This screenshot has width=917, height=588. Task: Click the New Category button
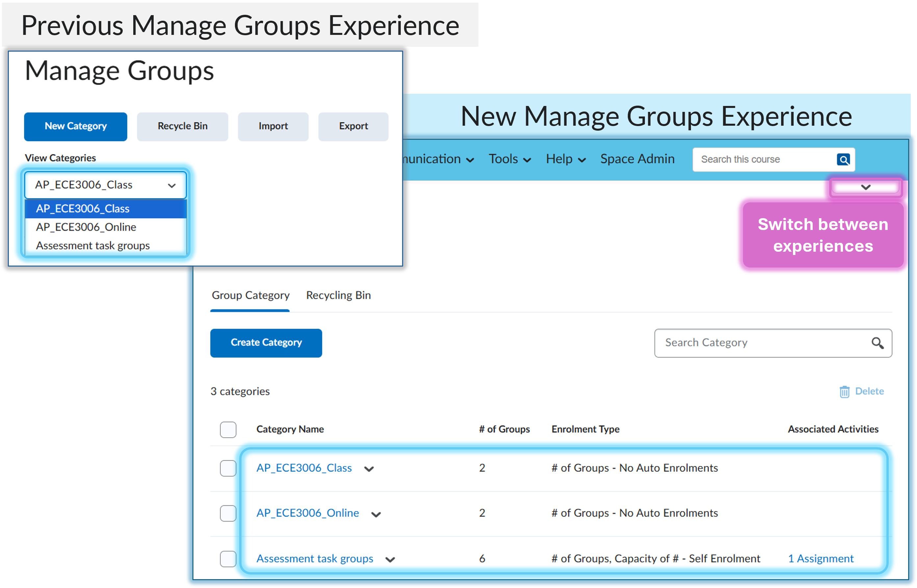click(x=76, y=126)
